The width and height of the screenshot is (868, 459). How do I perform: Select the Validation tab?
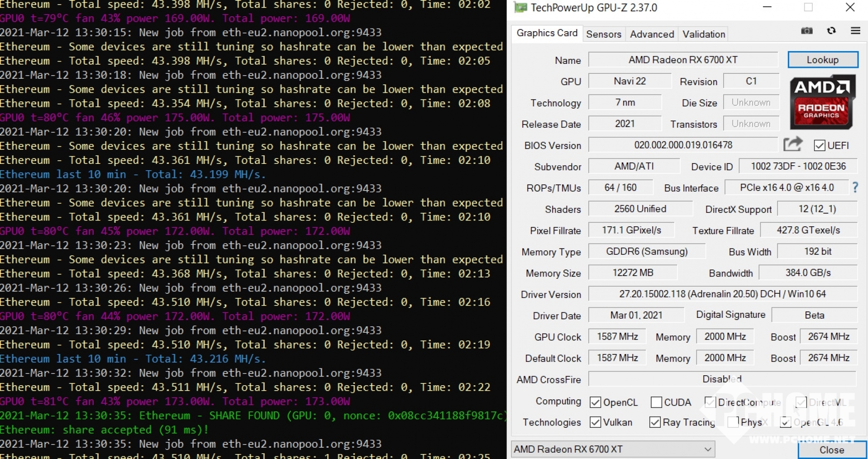click(703, 34)
